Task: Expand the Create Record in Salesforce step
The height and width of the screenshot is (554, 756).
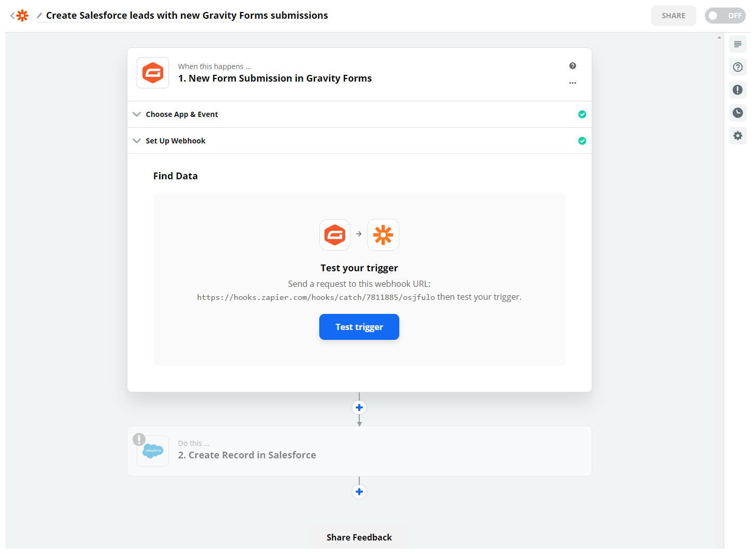Action: click(247, 455)
